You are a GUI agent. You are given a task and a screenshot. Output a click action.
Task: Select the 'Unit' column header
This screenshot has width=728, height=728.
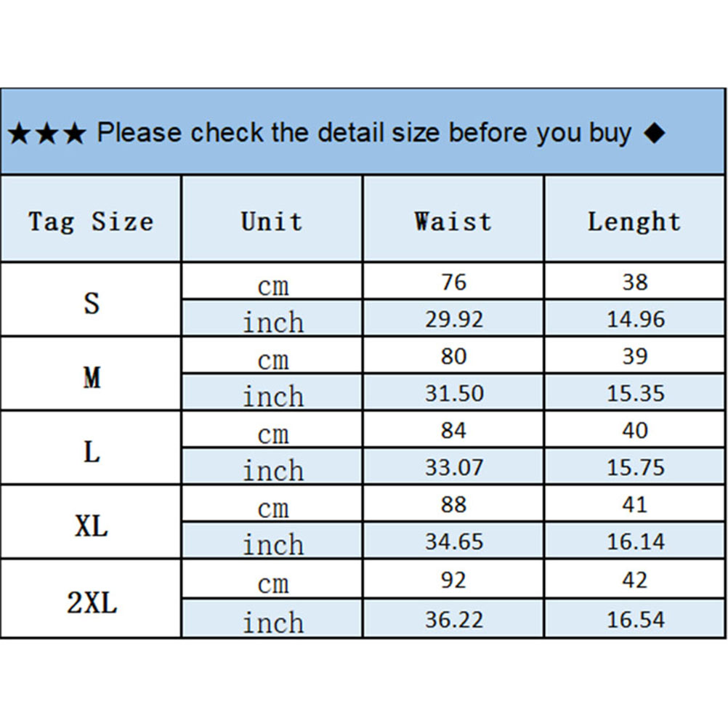pyautogui.click(x=272, y=221)
